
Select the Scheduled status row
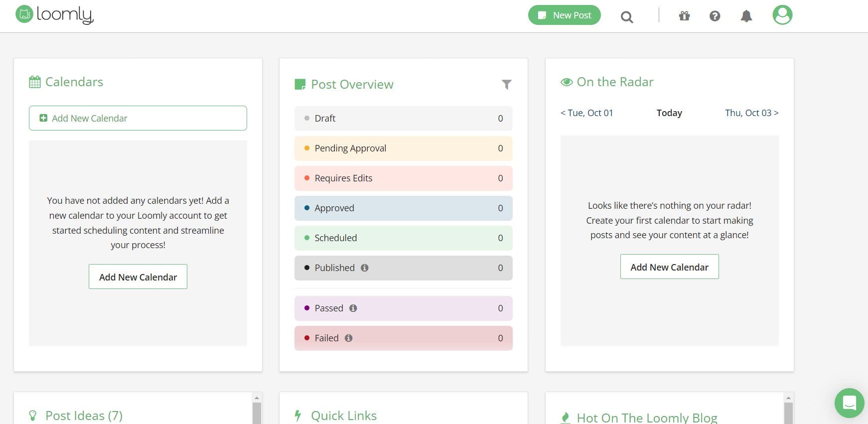403,238
